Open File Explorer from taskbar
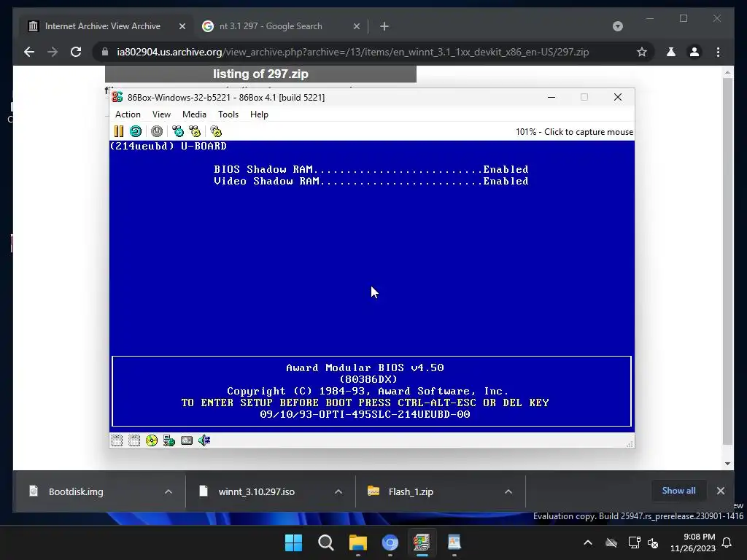Screen dimensions: 747x560 pos(357,542)
